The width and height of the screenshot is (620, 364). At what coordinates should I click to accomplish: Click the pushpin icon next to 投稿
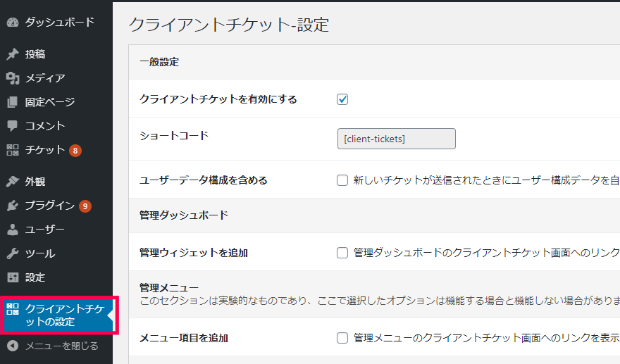click(13, 54)
